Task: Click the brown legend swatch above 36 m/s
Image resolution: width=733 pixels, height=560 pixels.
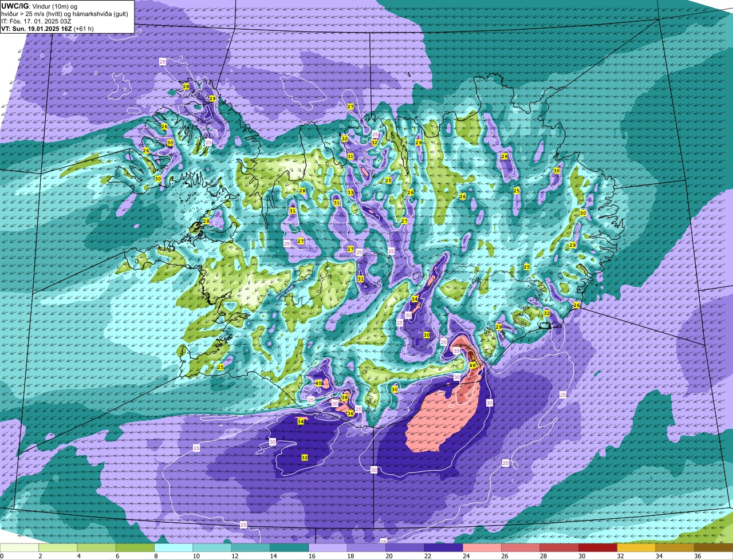Action: coord(714,548)
